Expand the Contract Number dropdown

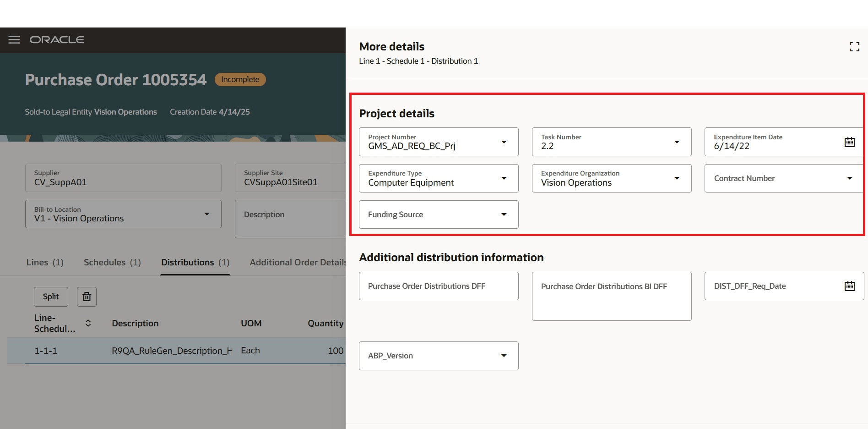pos(849,178)
